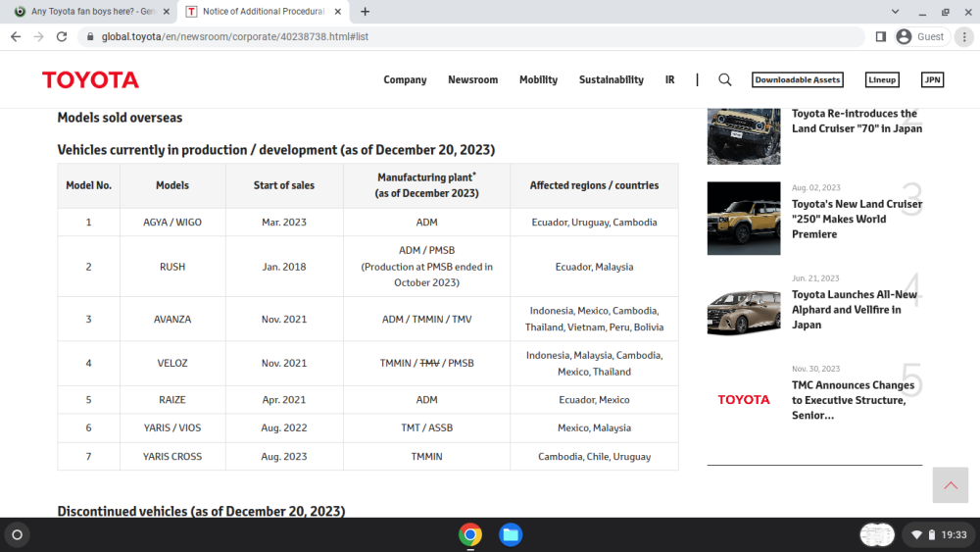Click the Toyota logo thumbnail in article 5
Image resolution: width=980 pixels, height=552 pixels.
pyautogui.click(x=744, y=399)
